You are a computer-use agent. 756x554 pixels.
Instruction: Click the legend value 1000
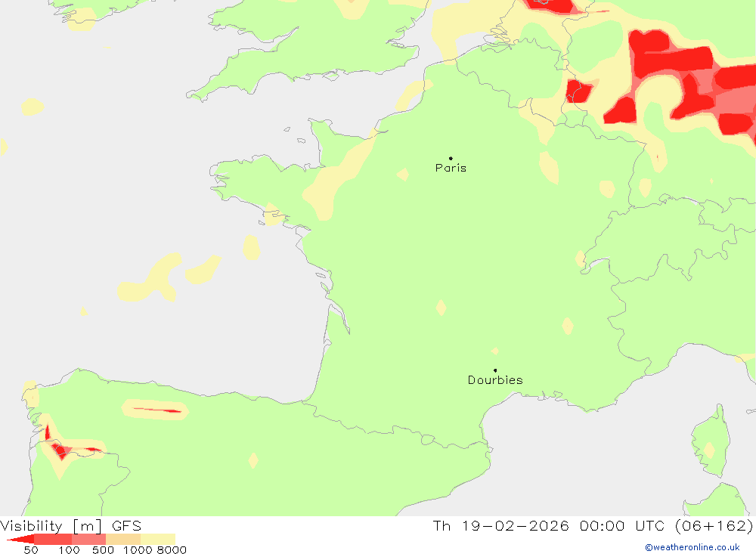click(138, 550)
